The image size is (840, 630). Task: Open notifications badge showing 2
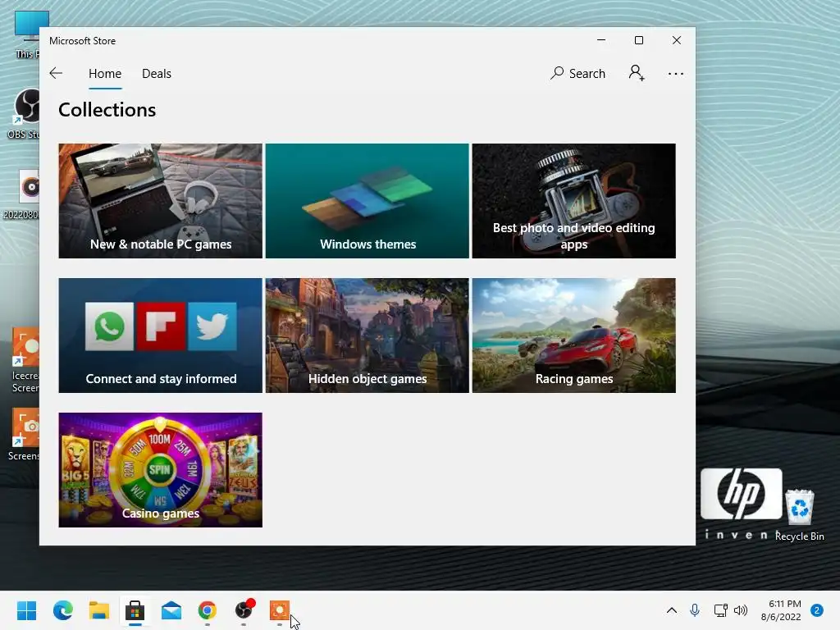point(817,610)
